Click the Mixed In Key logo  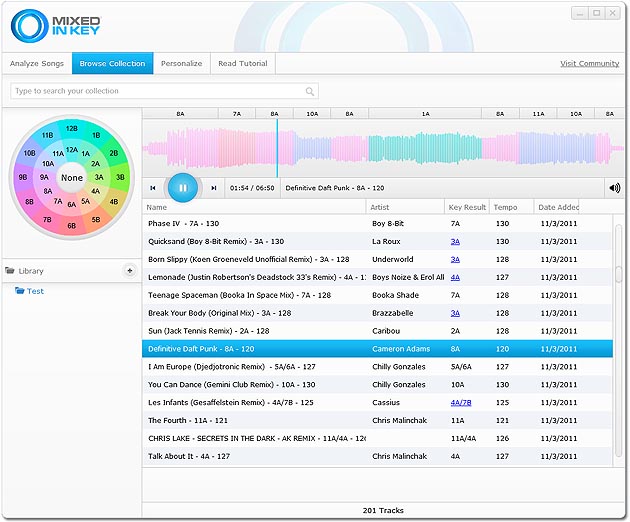pyautogui.click(x=55, y=26)
